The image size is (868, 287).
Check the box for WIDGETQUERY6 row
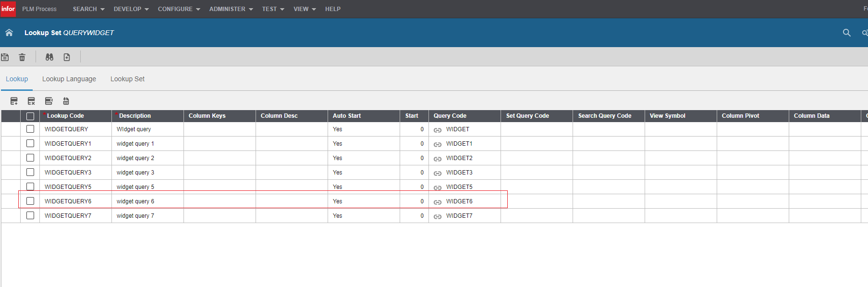coord(30,201)
